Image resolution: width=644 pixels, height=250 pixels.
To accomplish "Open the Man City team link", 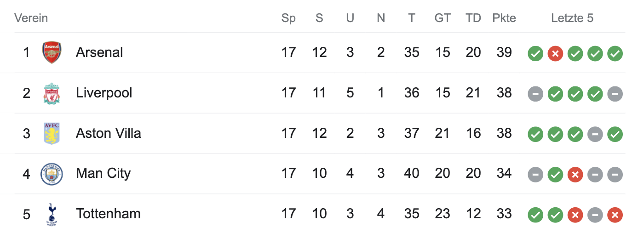I will (103, 173).
